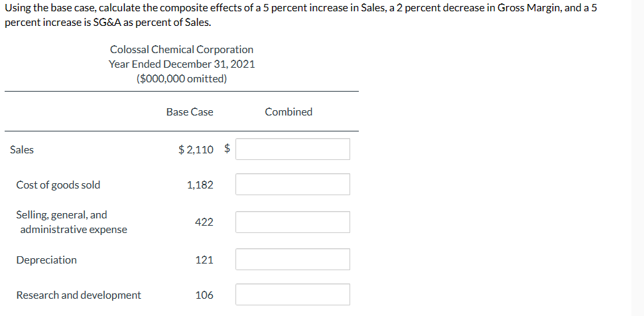Click the 'Sales' row label

click(x=22, y=150)
